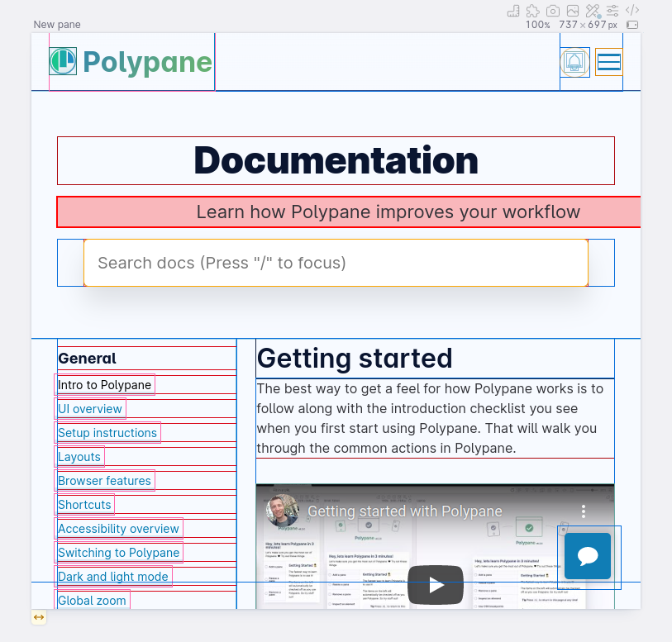Click the Polypane round logo icon
Viewport: 672px width, 642px height.
pos(63,61)
